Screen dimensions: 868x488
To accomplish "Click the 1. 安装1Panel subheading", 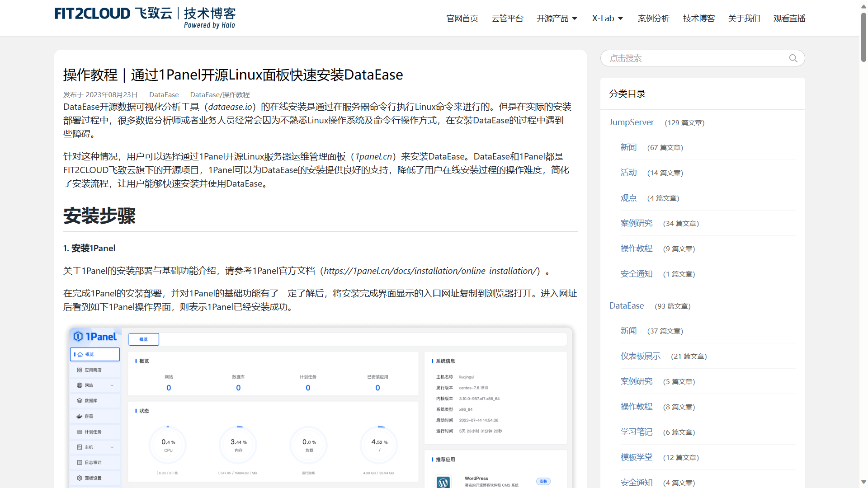I will coord(90,248).
